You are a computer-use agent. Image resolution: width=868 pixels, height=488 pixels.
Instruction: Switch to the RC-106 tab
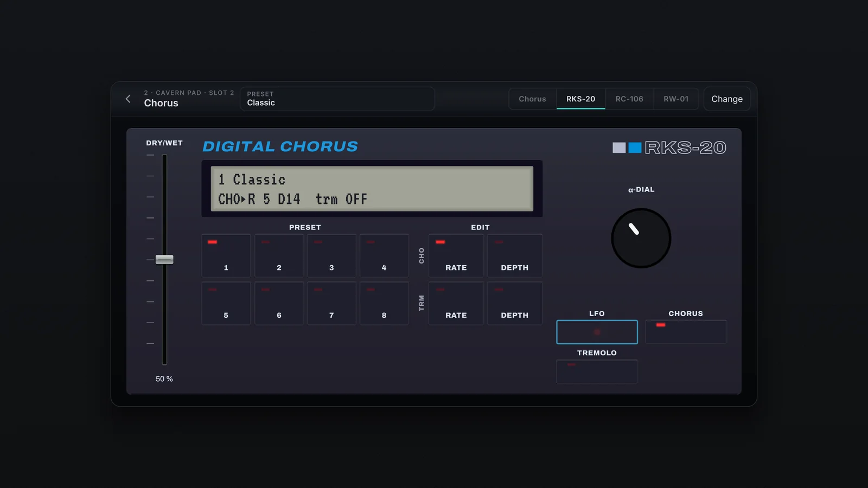pos(629,99)
